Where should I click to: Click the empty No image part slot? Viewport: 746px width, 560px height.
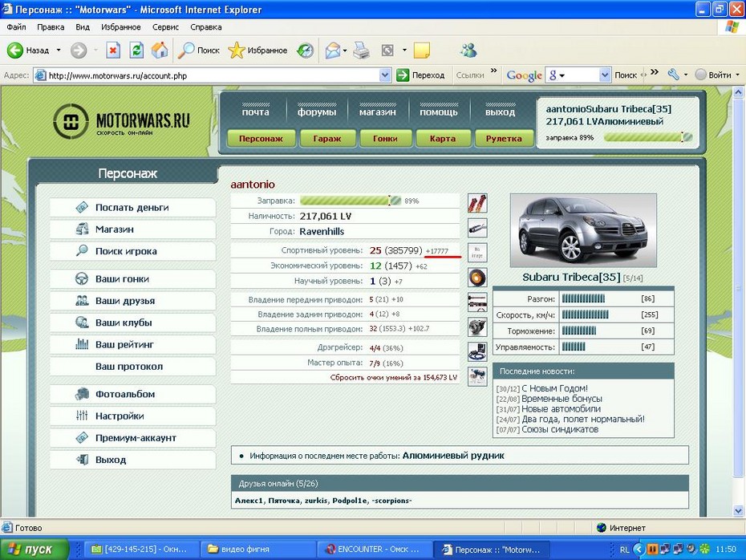tap(477, 253)
